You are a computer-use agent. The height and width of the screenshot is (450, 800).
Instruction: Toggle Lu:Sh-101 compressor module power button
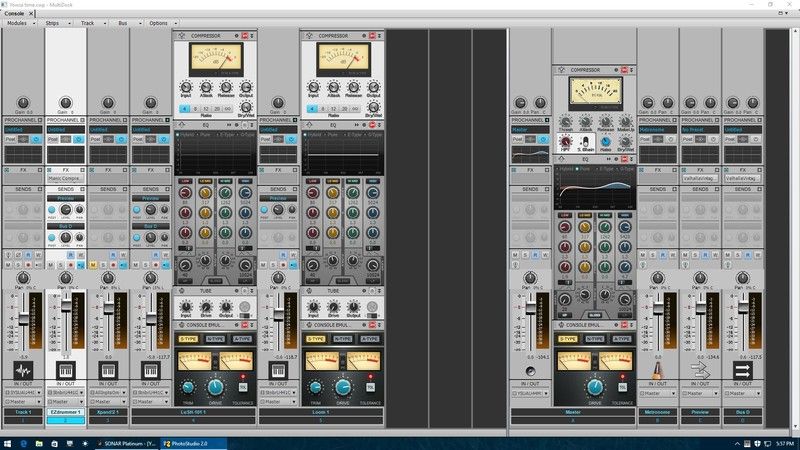[x=244, y=36]
